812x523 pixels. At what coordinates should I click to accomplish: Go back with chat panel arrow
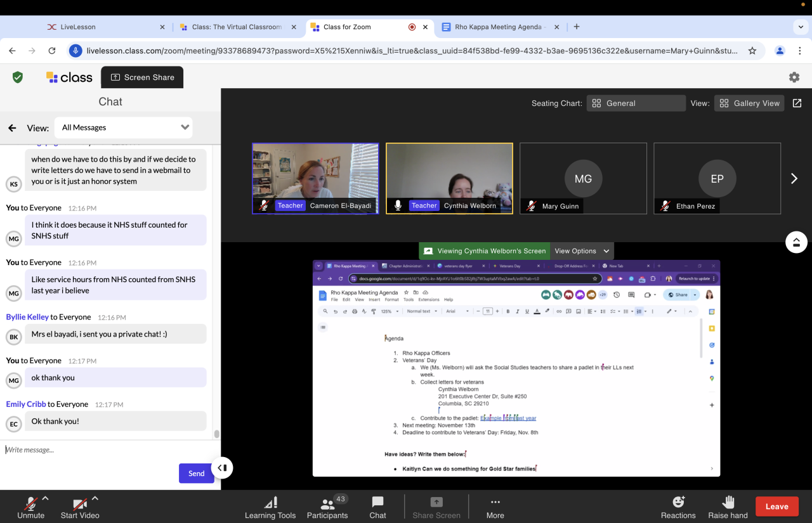pos(12,128)
